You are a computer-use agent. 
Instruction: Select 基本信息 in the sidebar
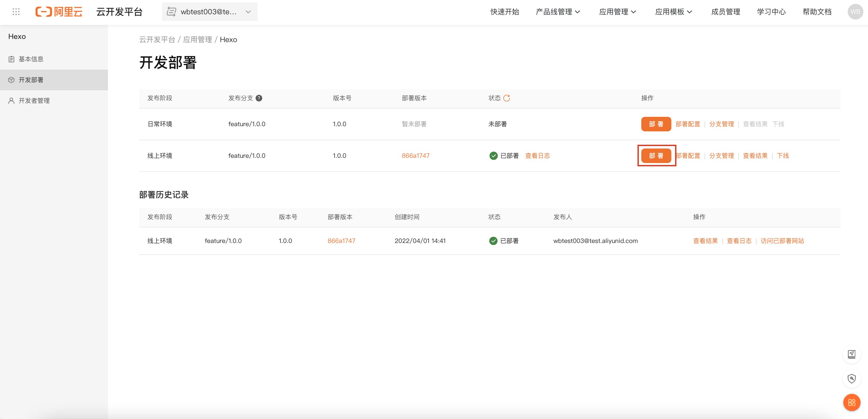coord(31,59)
